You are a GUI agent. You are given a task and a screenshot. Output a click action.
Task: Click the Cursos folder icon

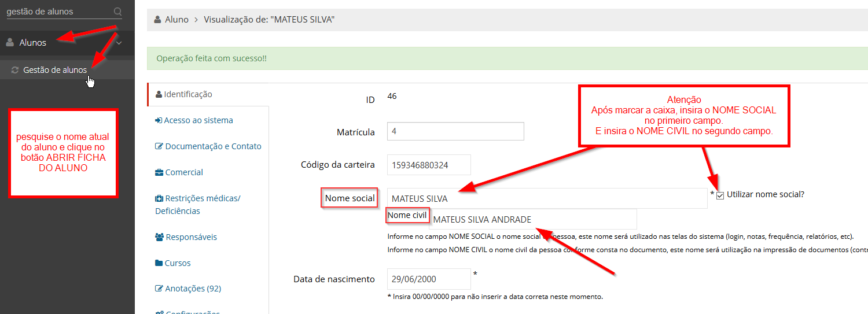(x=159, y=263)
